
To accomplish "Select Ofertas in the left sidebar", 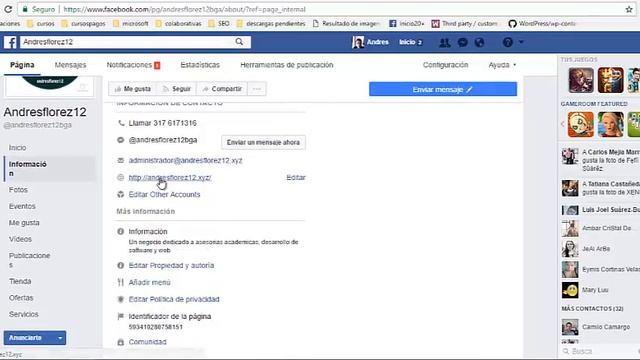I will (x=21, y=298).
